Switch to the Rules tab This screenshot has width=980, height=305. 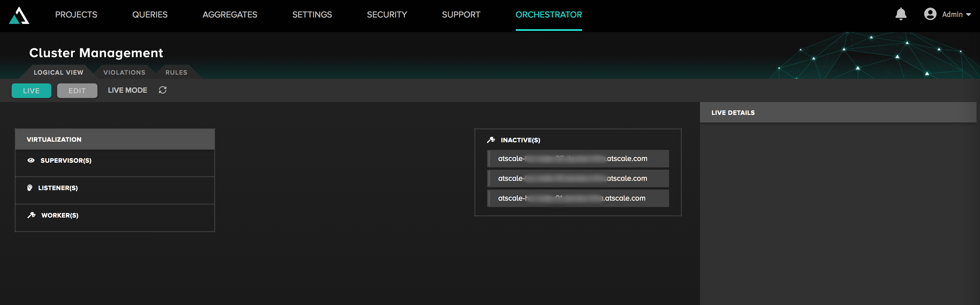[176, 72]
